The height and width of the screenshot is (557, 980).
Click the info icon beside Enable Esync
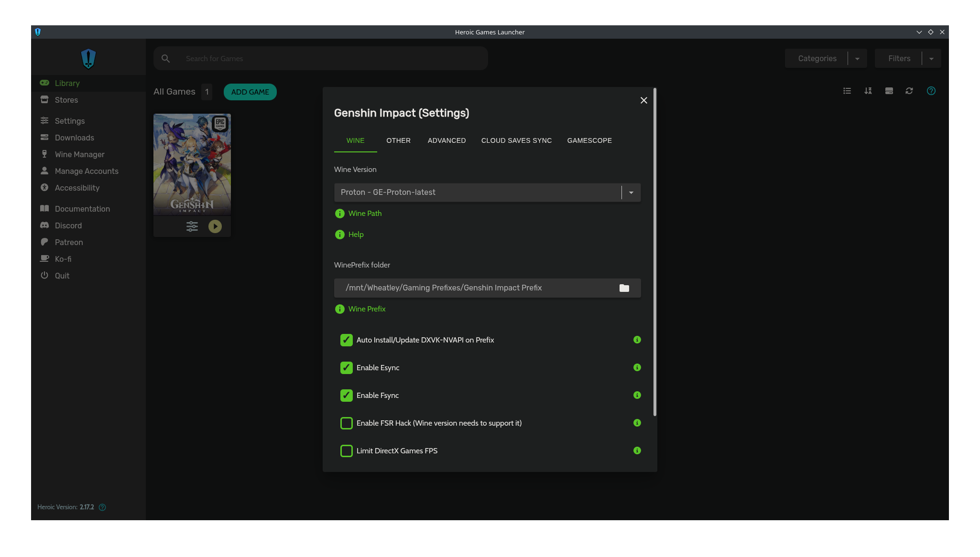637,367
